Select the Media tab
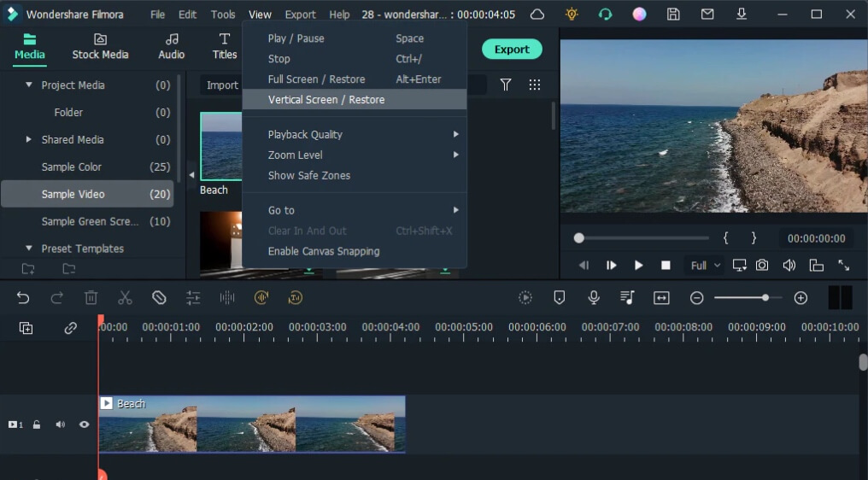The height and width of the screenshot is (480, 868). point(29,46)
